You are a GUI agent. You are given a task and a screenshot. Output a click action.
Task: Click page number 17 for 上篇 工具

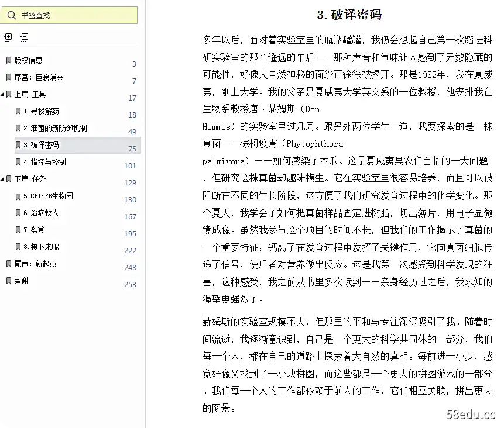tap(132, 98)
